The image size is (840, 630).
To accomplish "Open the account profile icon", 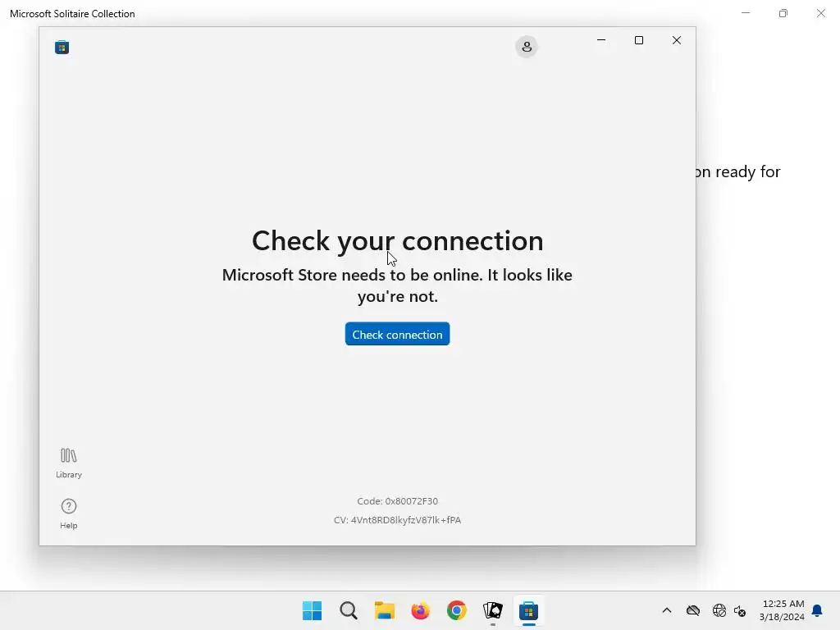I will pyautogui.click(x=527, y=47).
